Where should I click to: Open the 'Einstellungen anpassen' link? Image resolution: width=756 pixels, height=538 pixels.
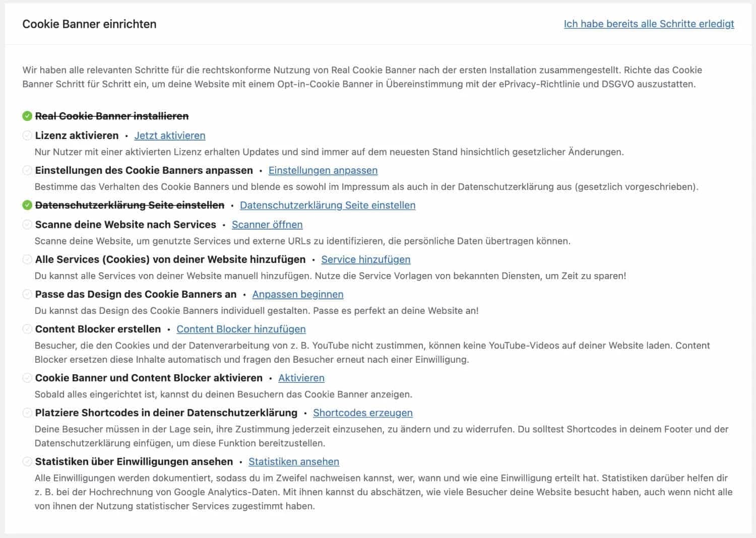(323, 170)
